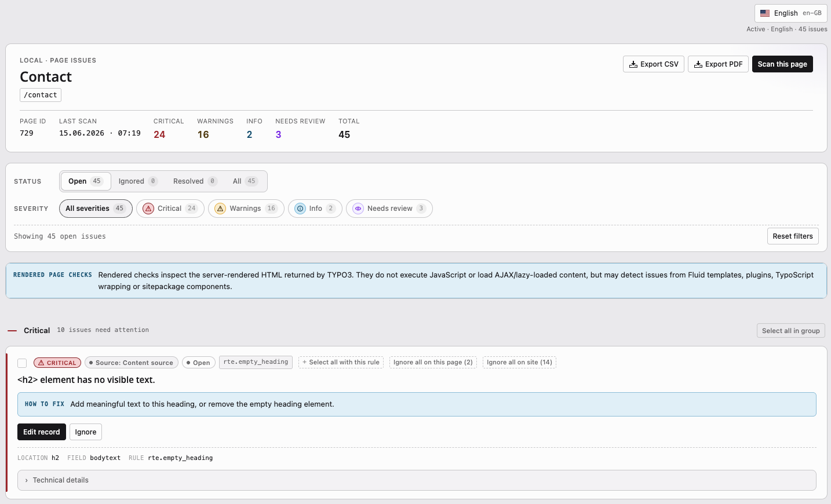
Task: Click the download icon on Export CSV
Action: pyautogui.click(x=633, y=64)
